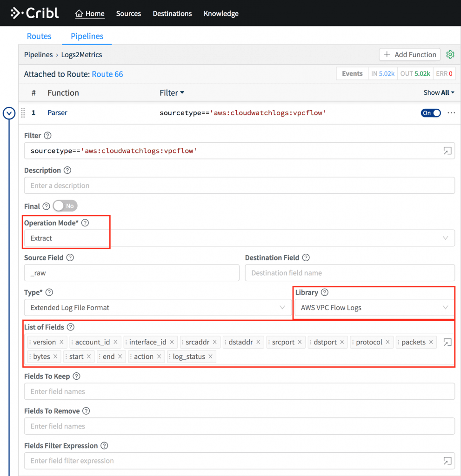Viewport: 461px width, 476px height.
Task: Open the List of Fields expression editor icon
Action: coord(447,342)
